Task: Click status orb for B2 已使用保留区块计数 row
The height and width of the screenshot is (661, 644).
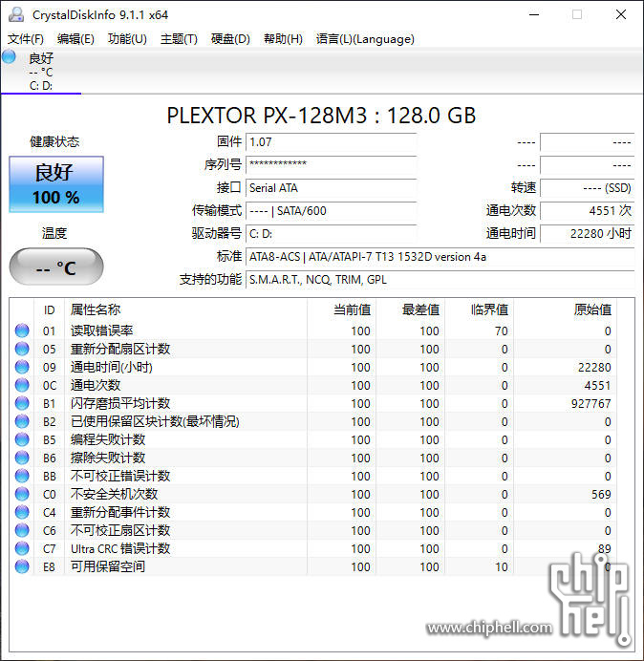Action: 22,421
